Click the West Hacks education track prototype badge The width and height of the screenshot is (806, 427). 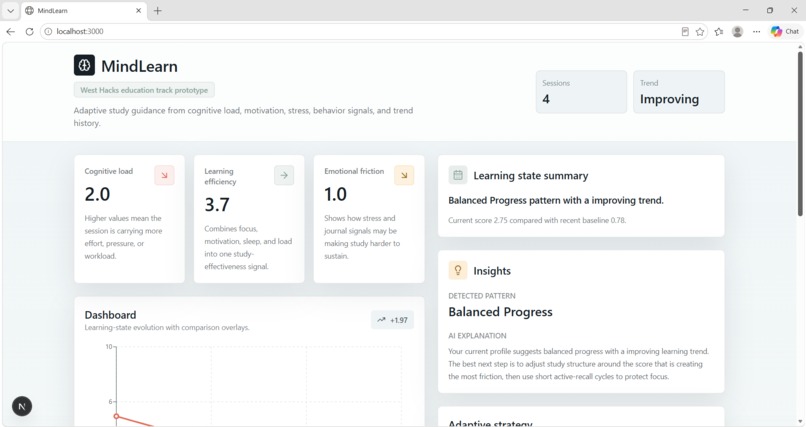[144, 90]
